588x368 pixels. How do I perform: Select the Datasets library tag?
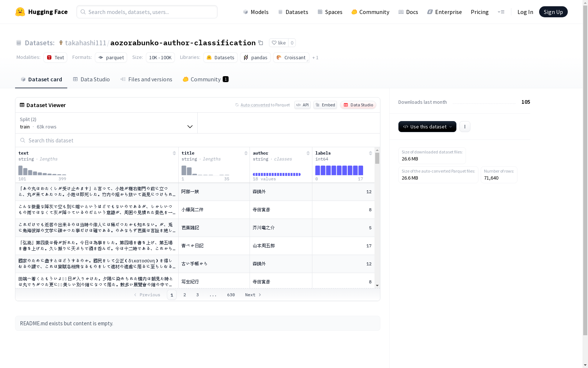220,57
